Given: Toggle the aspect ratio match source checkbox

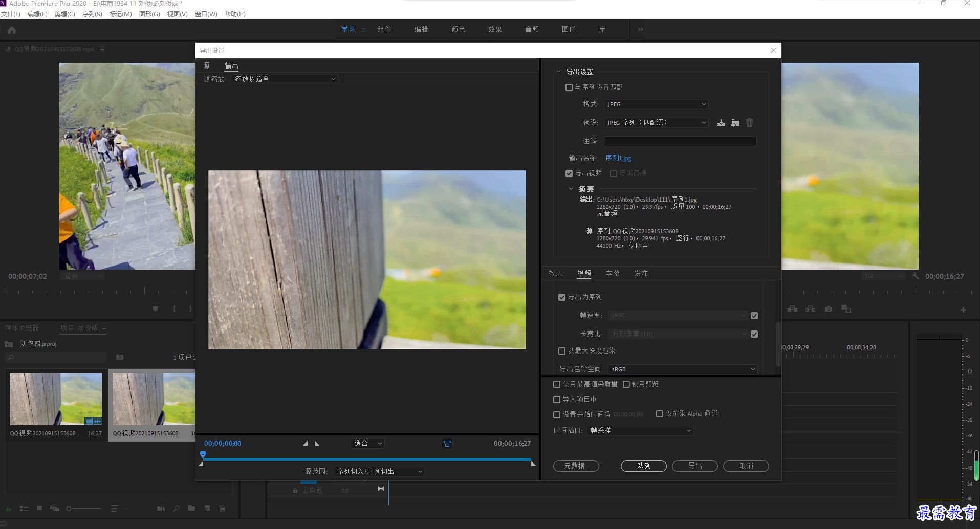Looking at the screenshot, I should coord(754,334).
